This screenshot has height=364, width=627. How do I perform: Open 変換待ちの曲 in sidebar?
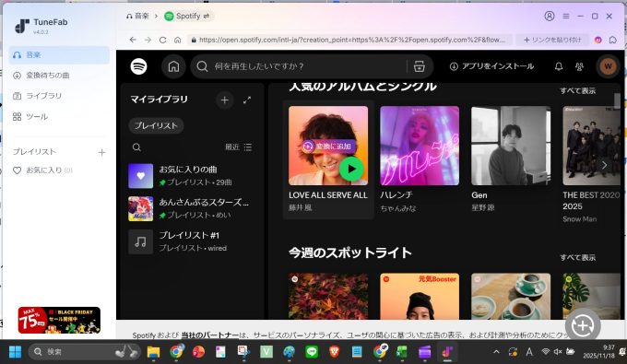pyautogui.click(x=59, y=76)
